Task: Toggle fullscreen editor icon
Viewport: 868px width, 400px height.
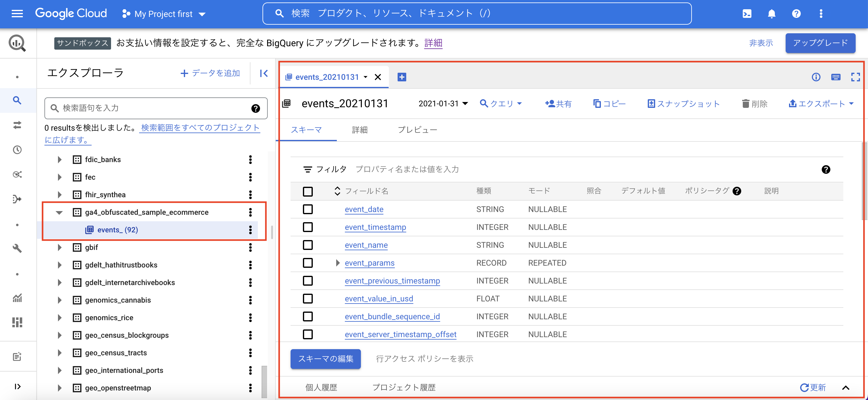Action: (x=855, y=77)
